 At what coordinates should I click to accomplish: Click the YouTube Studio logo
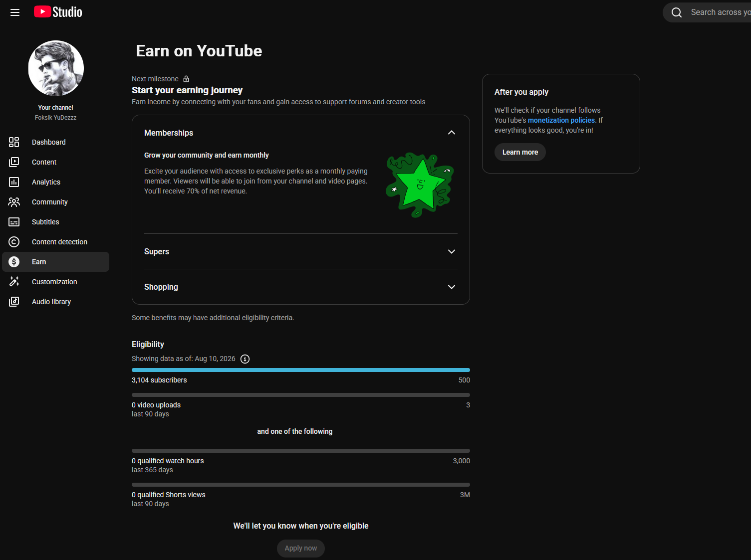[x=58, y=12]
